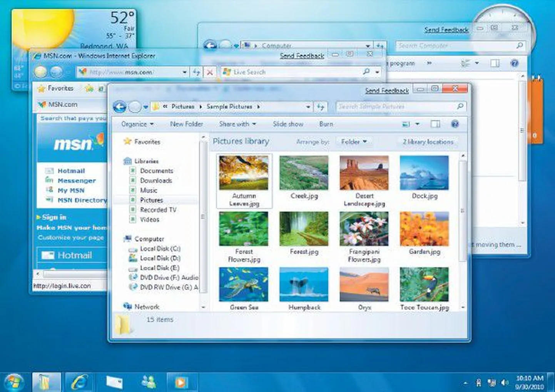Click the Network icon in navigation pane
The height and width of the screenshot is (392, 555).
(127, 307)
